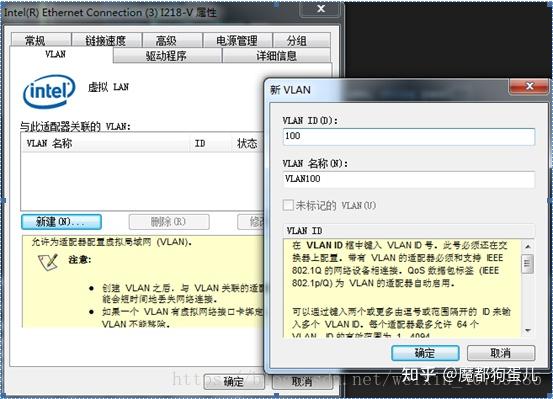This screenshot has height=399, width=553.
Task: Click the disabled 删除(R) button
Action: [x=169, y=222]
